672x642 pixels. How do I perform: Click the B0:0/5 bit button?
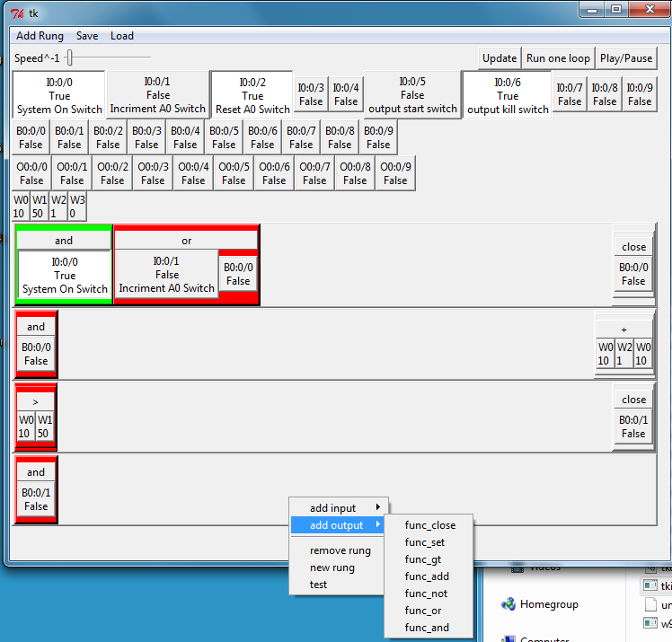coord(224,137)
